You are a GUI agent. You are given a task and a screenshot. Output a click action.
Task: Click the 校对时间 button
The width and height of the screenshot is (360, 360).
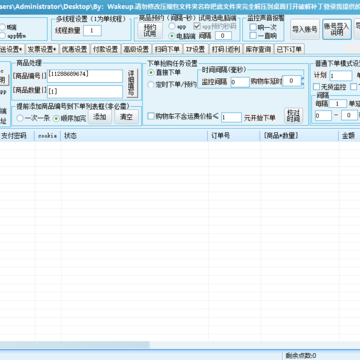pos(293,116)
